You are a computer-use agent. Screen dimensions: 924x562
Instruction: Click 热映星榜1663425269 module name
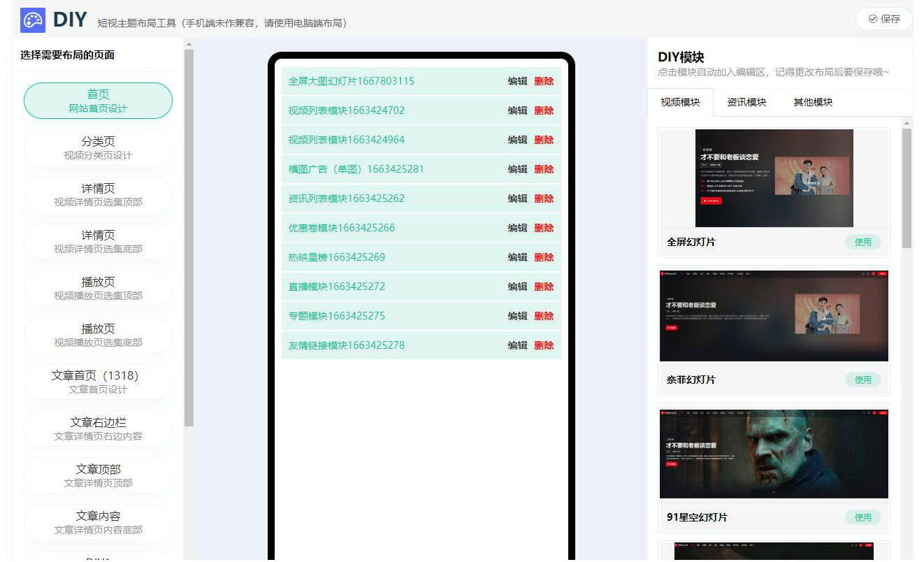pyautogui.click(x=337, y=257)
